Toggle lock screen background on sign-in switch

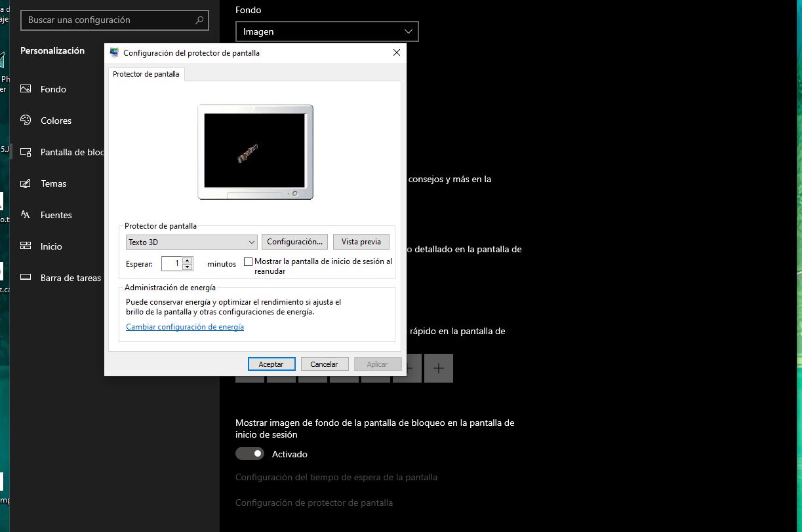(x=250, y=453)
